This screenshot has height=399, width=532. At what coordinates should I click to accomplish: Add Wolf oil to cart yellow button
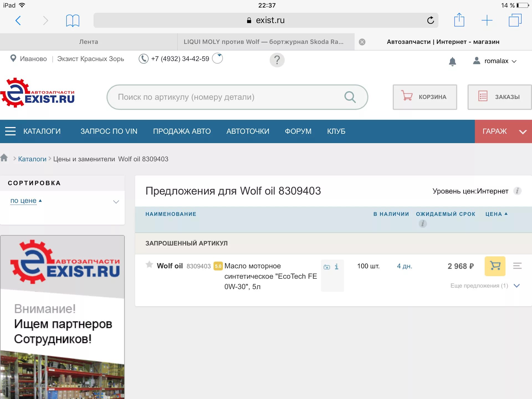(x=495, y=266)
